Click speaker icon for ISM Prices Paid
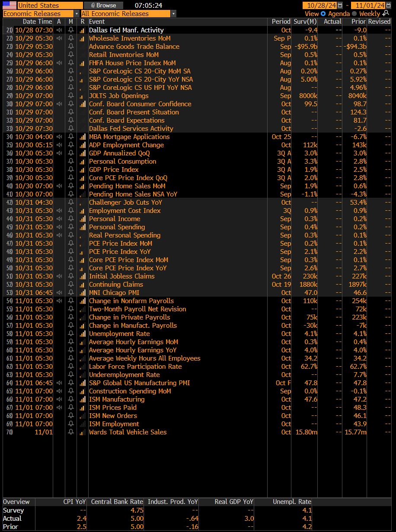 [59, 408]
